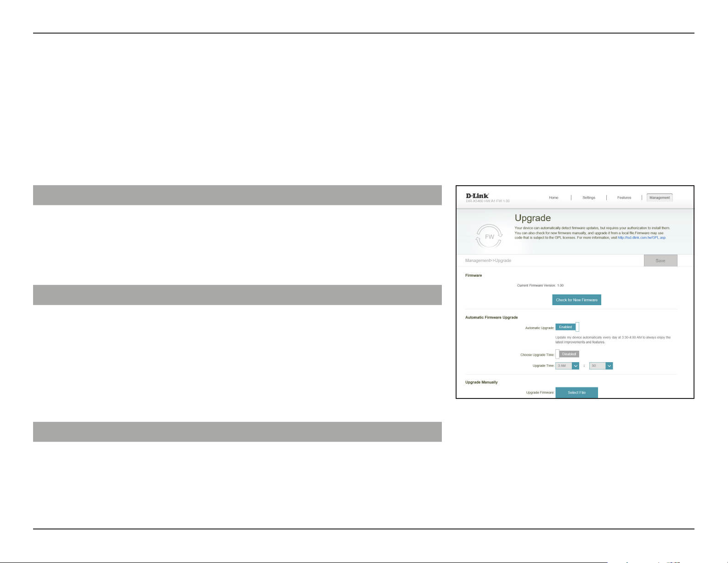
Task: Open the GPL.asp hyperlink
Action: click(x=642, y=238)
